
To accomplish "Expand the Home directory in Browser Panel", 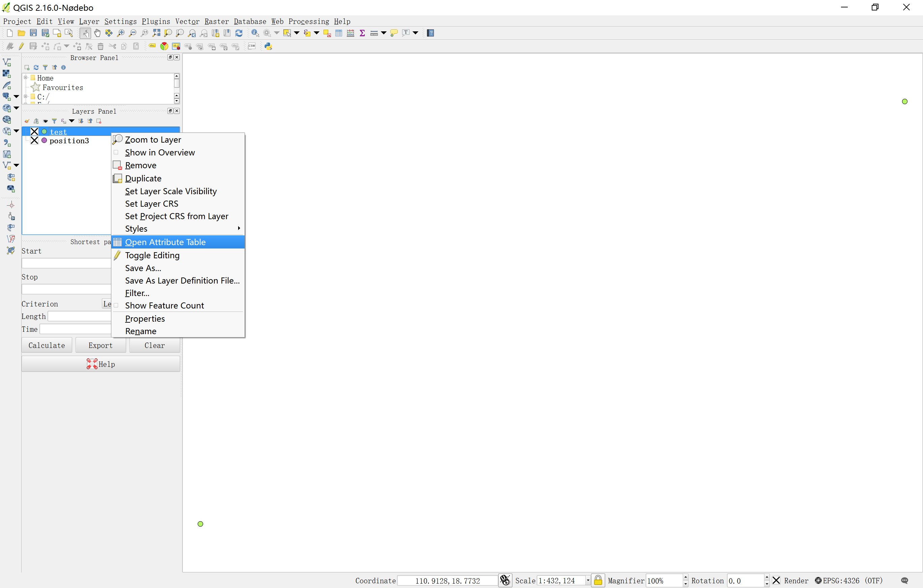I will (24, 78).
